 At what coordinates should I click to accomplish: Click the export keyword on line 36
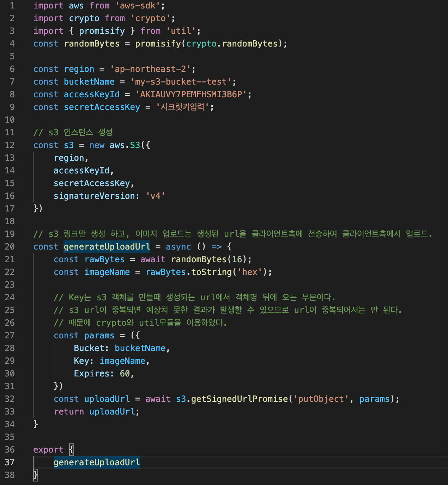[48, 450]
